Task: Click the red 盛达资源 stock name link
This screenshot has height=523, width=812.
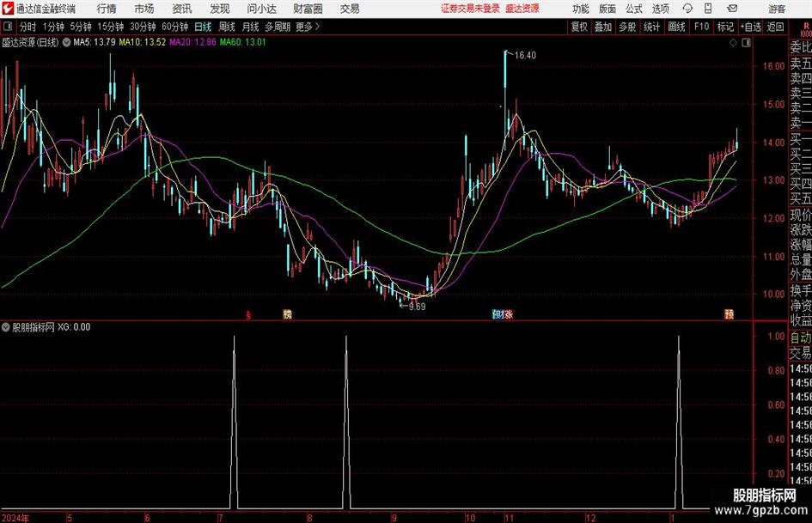Action: point(522,9)
